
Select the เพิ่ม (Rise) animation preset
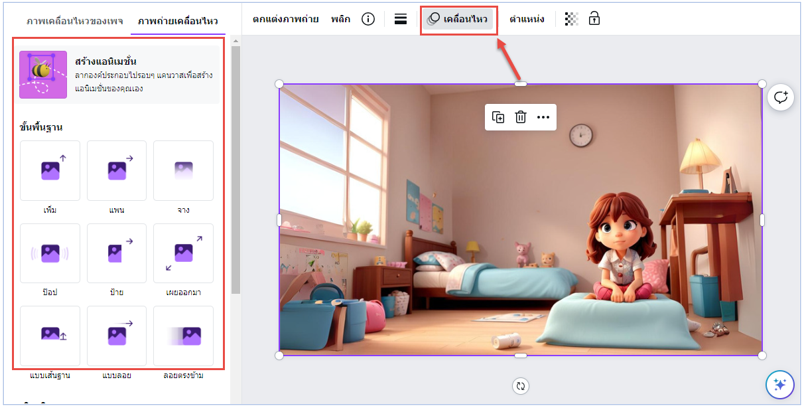[x=49, y=170]
